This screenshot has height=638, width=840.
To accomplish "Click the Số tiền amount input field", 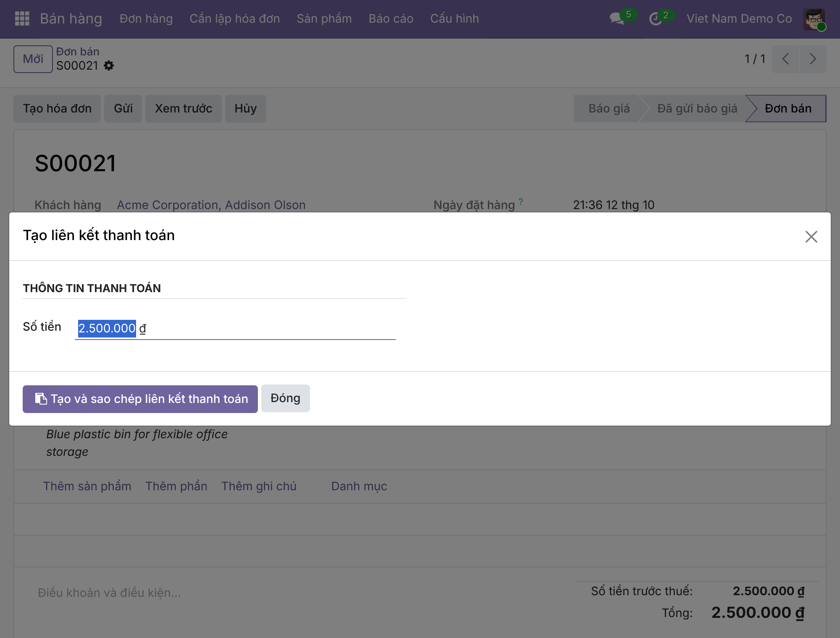I will click(x=235, y=328).
